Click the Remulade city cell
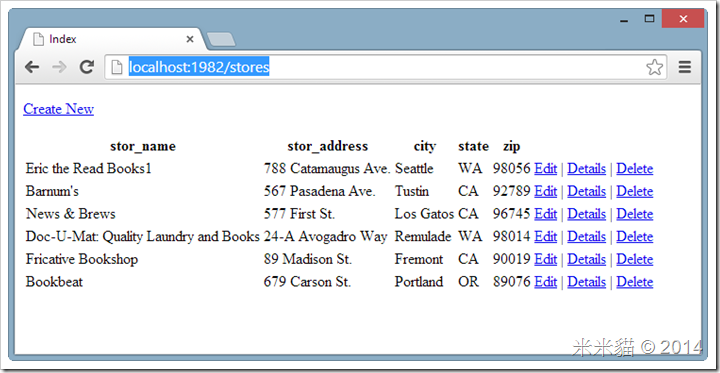 click(x=423, y=236)
